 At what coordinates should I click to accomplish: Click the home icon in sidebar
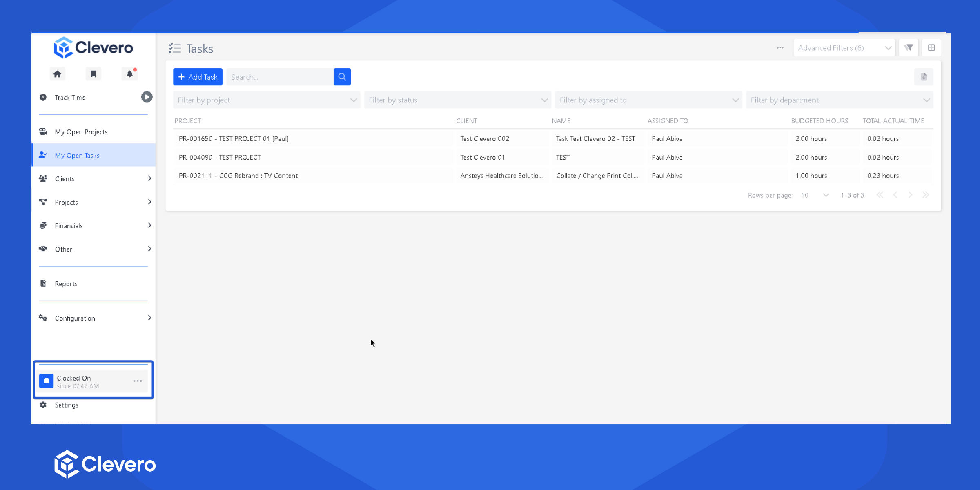(57, 74)
